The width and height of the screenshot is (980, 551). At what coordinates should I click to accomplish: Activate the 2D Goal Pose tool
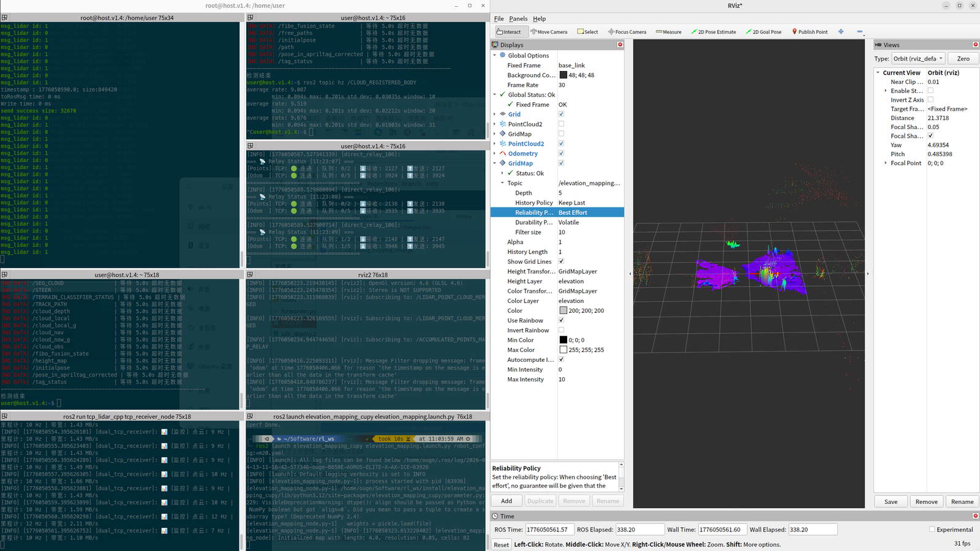pos(763,32)
